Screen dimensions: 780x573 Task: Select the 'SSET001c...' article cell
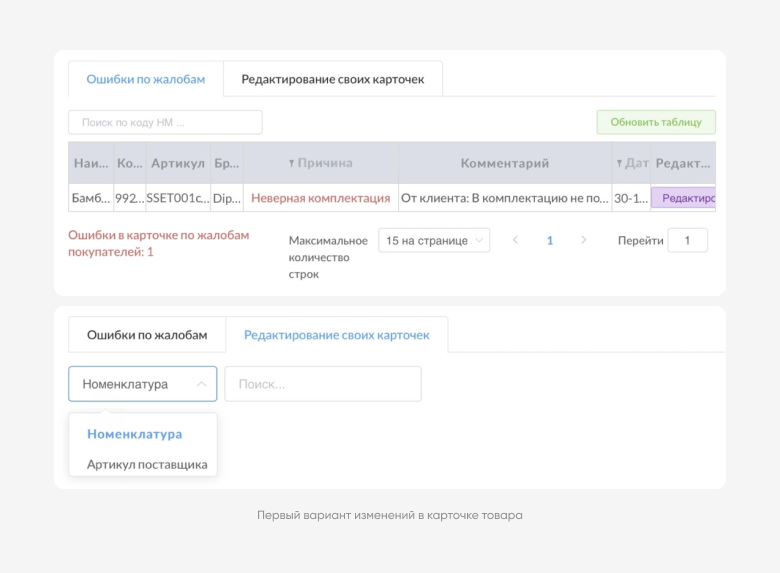178,198
